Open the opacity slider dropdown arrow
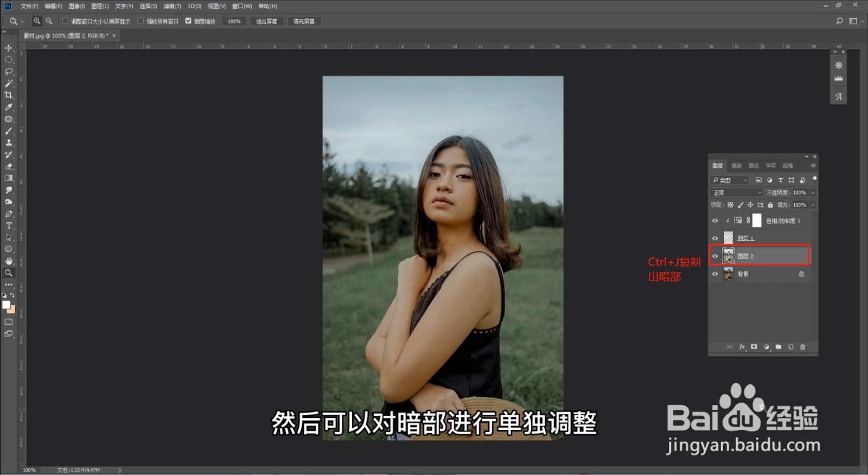Viewport: 868px width, 475px height. point(813,193)
